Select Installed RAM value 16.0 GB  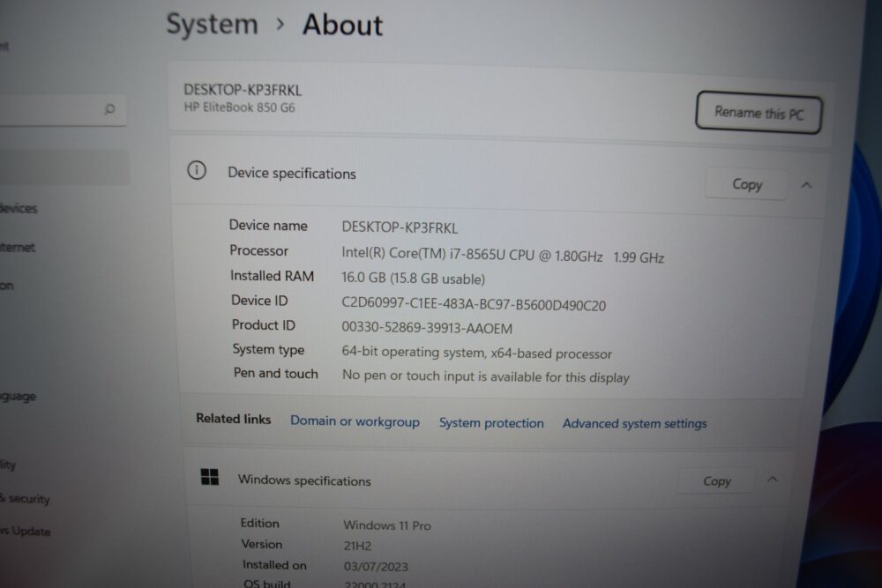[x=413, y=279]
